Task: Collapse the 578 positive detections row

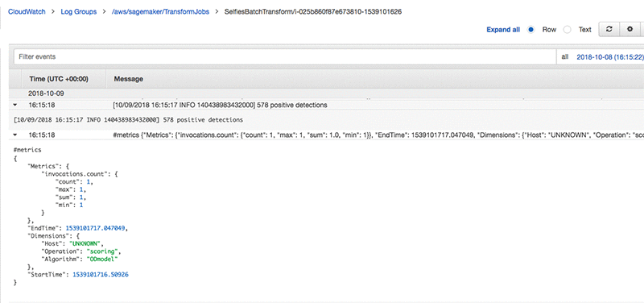Action: 15,106
